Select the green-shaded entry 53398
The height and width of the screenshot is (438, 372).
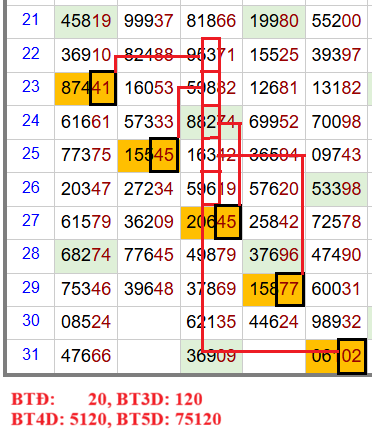pyautogui.click(x=336, y=189)
